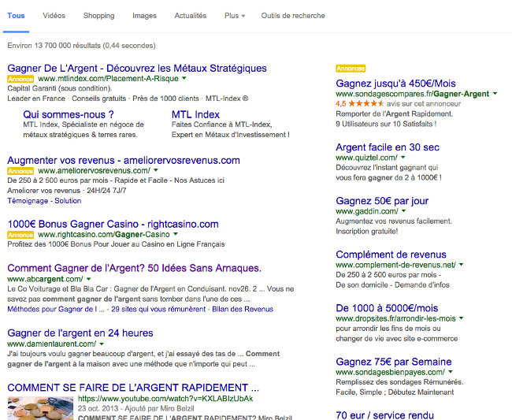Screen dimensions: 512x420
Task: Expand arrow next to gaddin.com URL
Action: 403,210
